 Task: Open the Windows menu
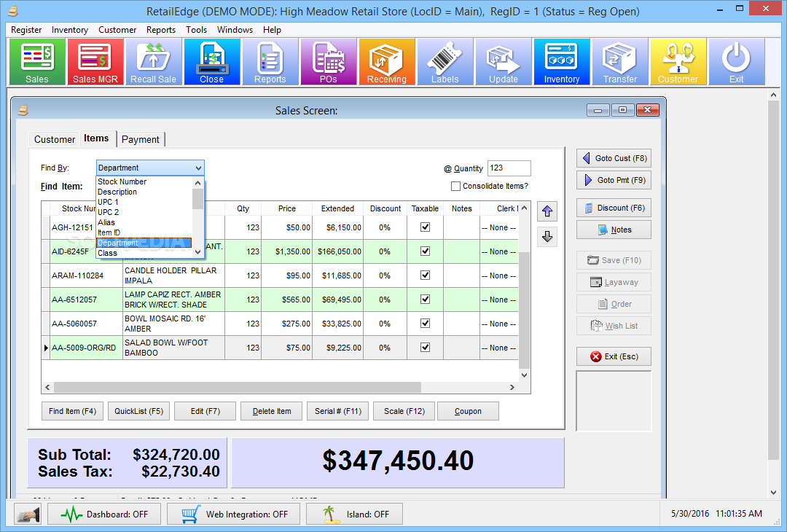coord(235,30)
